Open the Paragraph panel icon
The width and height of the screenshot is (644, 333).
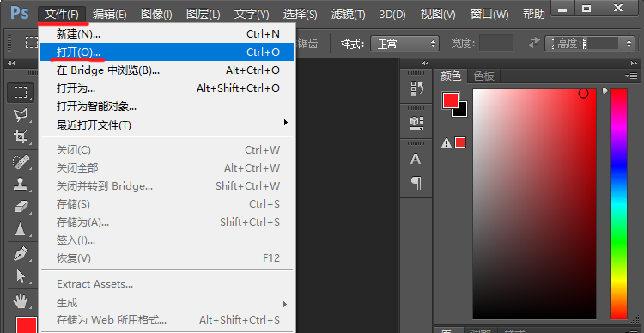point(416,182)
